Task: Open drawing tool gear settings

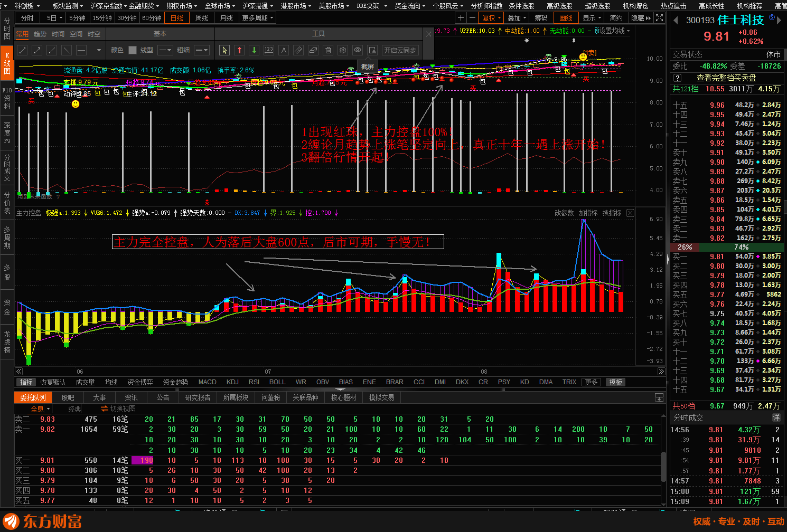Action: tap(343, 50)
